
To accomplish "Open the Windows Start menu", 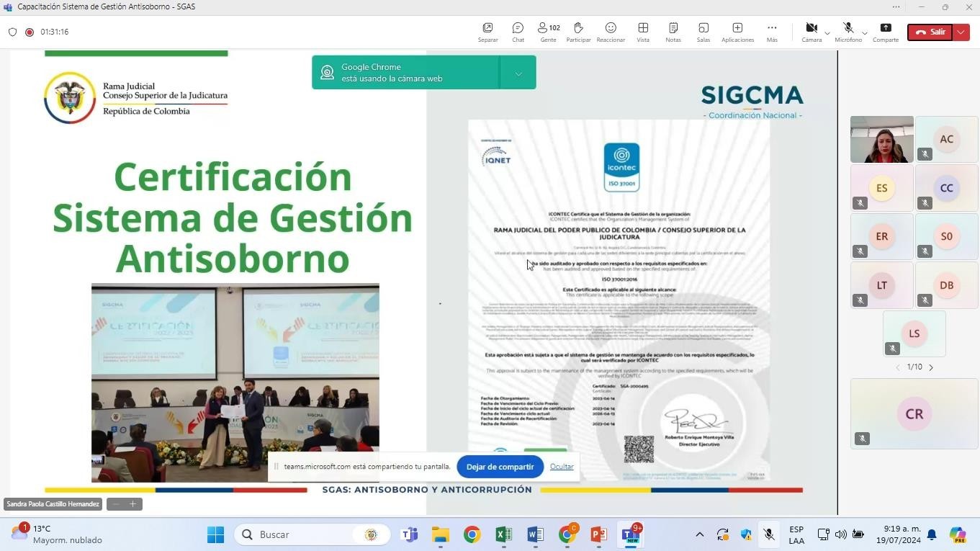I will pos(215,534).
